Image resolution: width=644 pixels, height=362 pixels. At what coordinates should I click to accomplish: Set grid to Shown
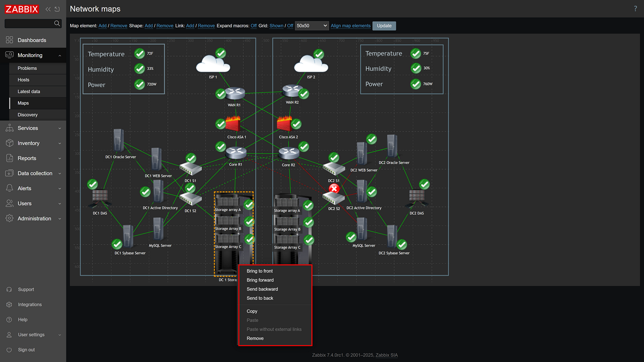[276, 26]
